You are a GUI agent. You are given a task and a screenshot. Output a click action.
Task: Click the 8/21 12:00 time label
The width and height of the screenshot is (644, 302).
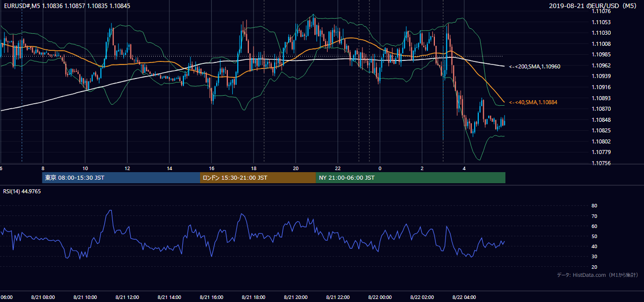point(127,297)
